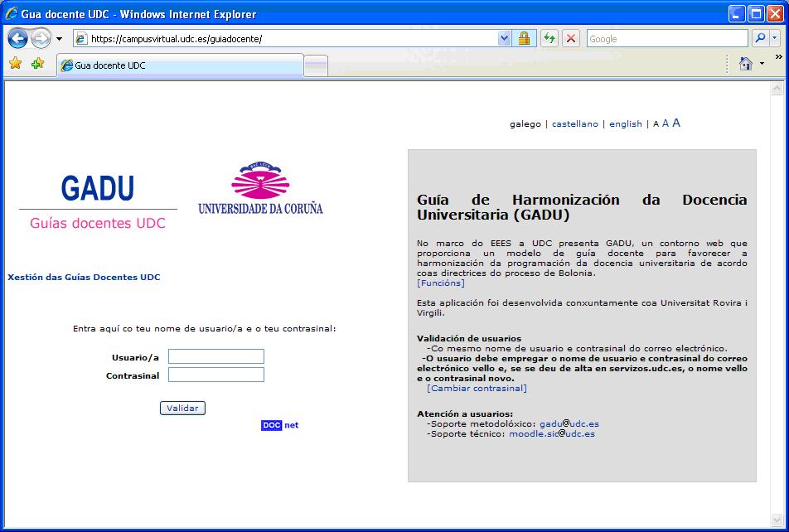Image resolution: width=789 pixels, height=532 pixels.
Task: Open Favorites Center star icon
Action: point(16,64)
